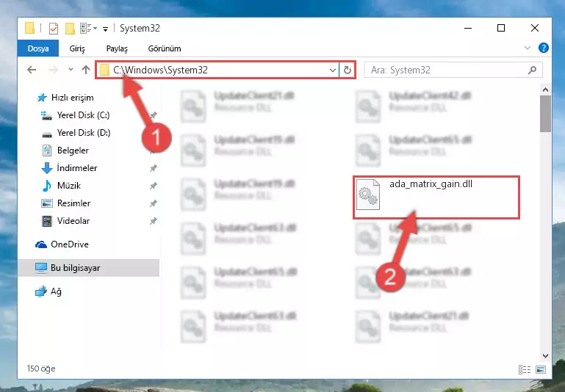Go up one folder level
The height and width of the screenshot is (392, 565).
point(86,70)
